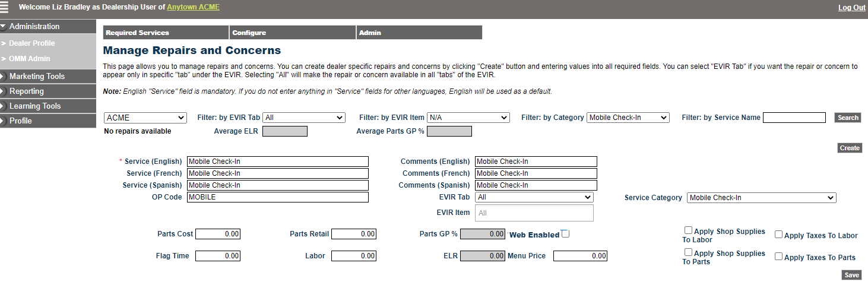868x288 pixels.
Task: Expand the Reporting sidebar section
Action: click(x=27, y=91)
